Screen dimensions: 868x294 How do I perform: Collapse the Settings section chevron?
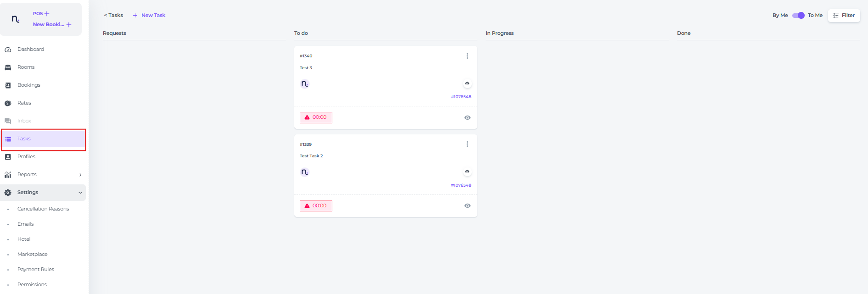(80, 193)
